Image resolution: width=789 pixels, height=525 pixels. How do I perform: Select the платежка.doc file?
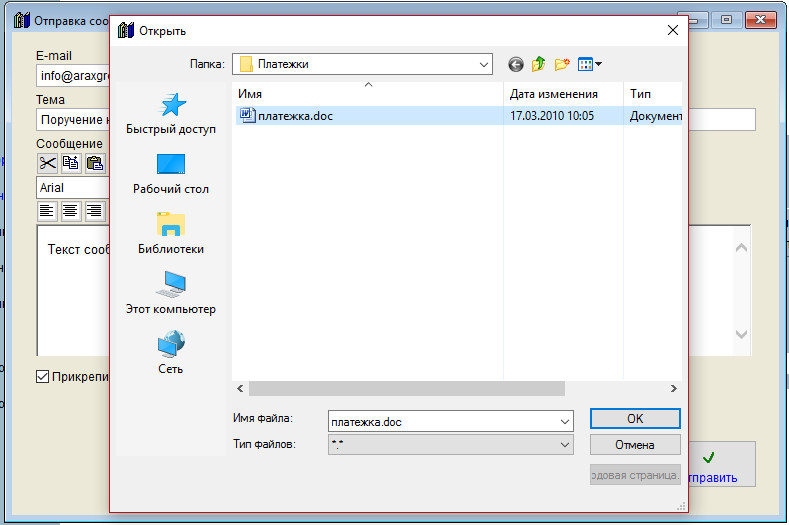[458, 116]
